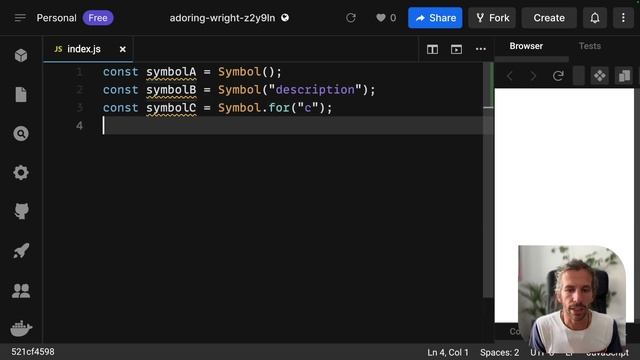Click the Free plan badge
Viewport: 640px width, 360px height.
pos(98,18)
